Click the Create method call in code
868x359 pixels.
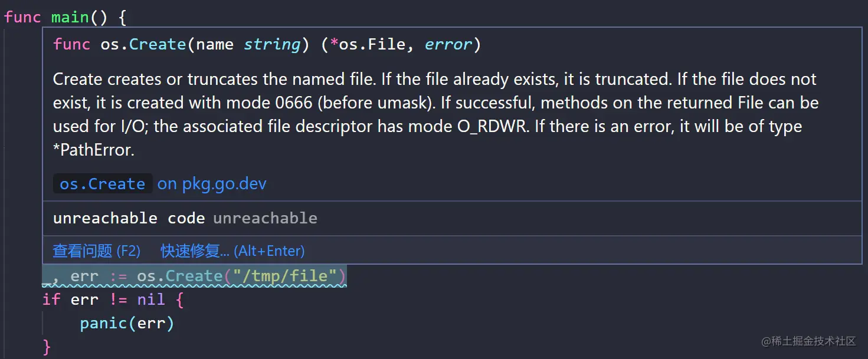[194, 276]
